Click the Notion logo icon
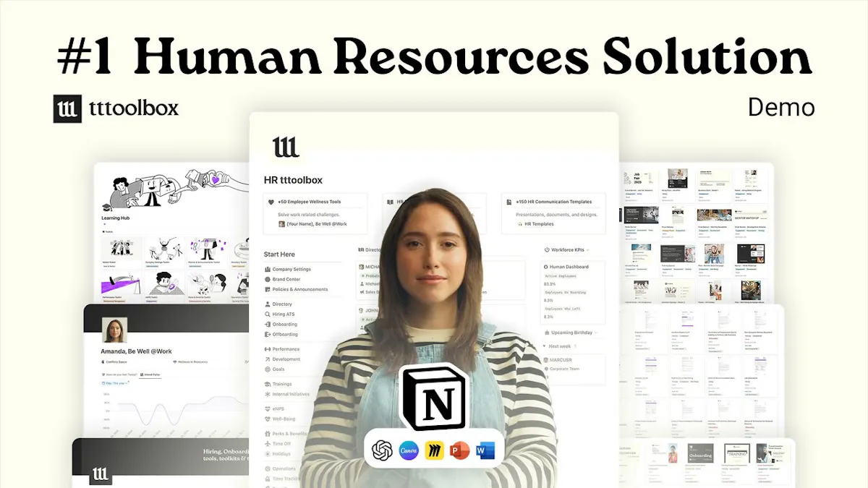Viewport: 868px width, 488px height. pos(435,398)
